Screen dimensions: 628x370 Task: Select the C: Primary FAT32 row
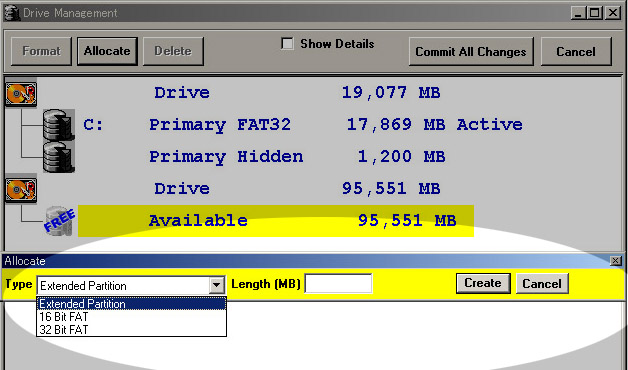click(x=302, y=125)
